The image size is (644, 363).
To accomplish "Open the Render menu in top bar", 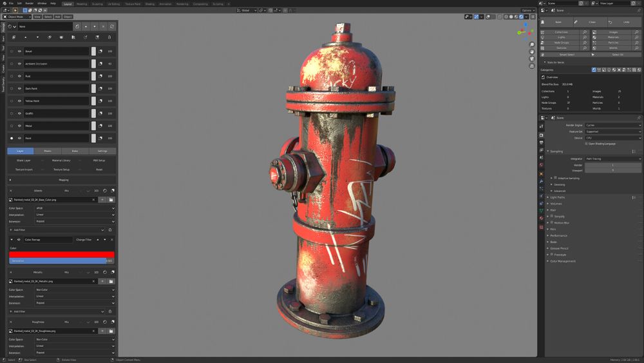I will click(29, 3).
